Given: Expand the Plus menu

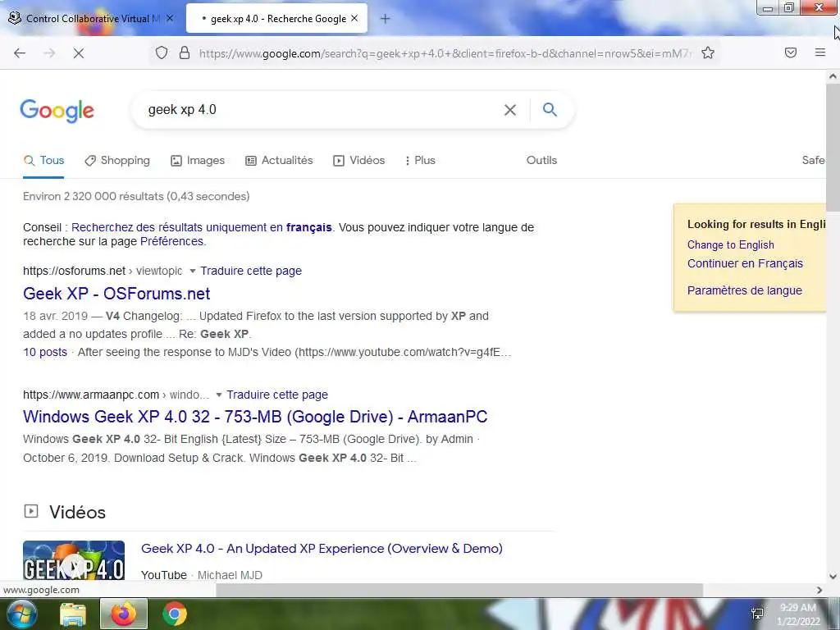Looking at the screenshot, I should point(420,160).
